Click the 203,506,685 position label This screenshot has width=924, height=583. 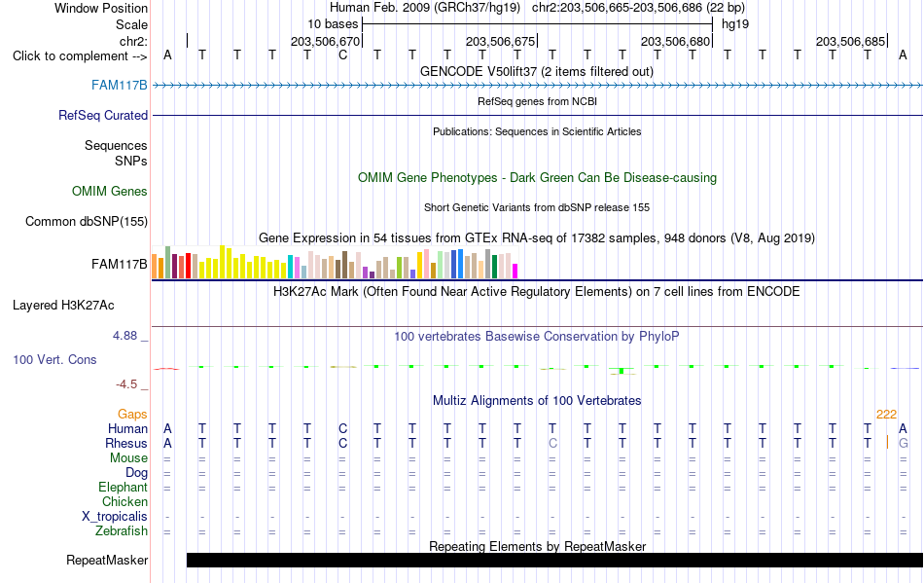[850, 41]
